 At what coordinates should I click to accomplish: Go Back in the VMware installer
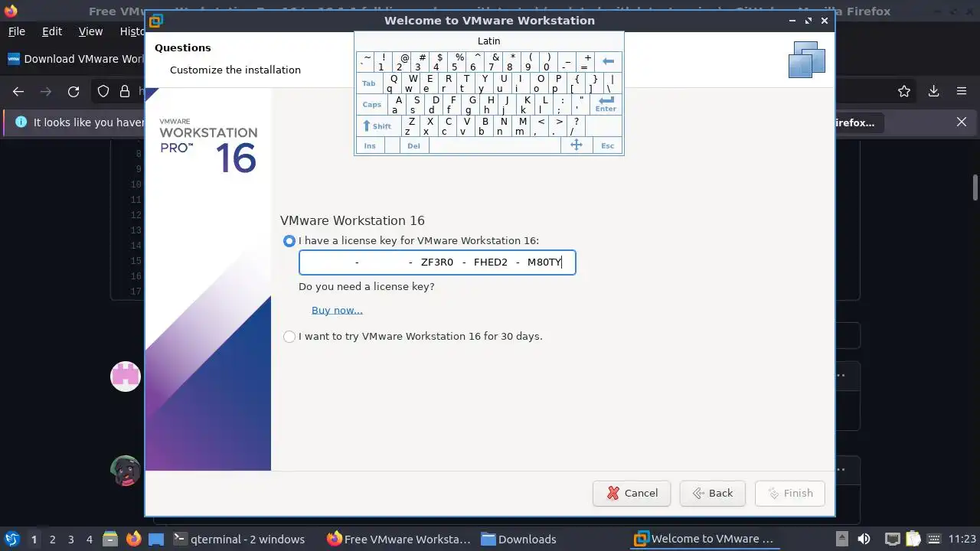click(713, 493)
